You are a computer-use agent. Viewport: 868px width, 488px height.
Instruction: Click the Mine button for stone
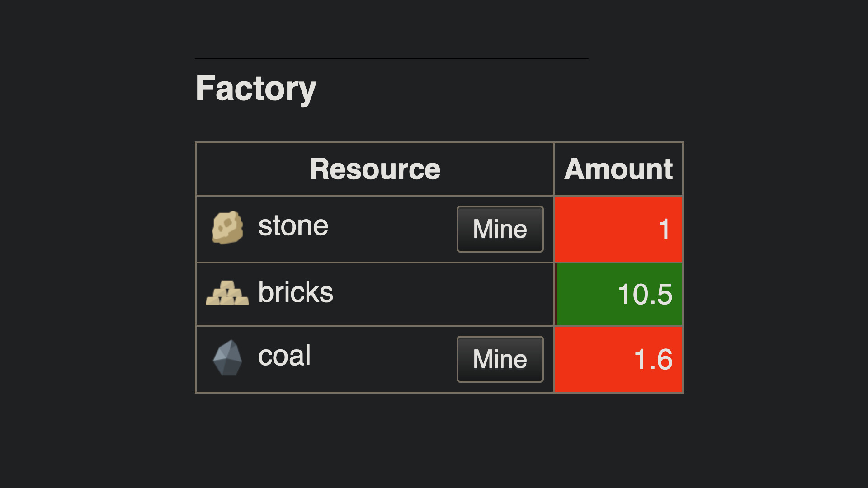click(x=500, y=229)
